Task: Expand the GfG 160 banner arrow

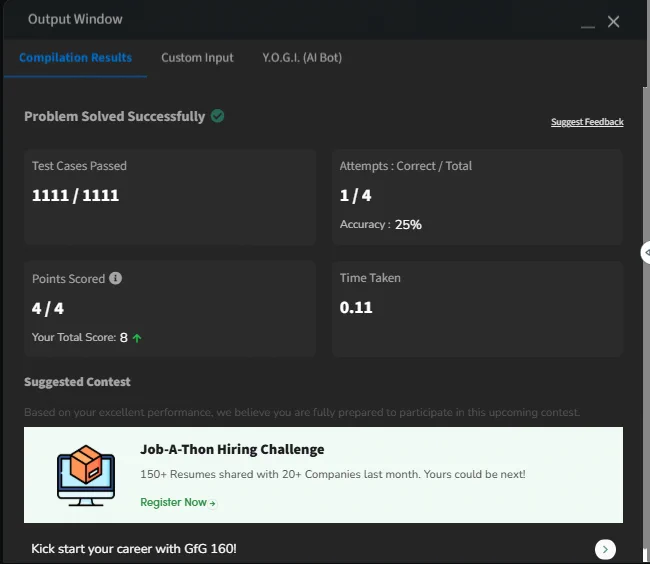Action: click(x=605, y=549)
